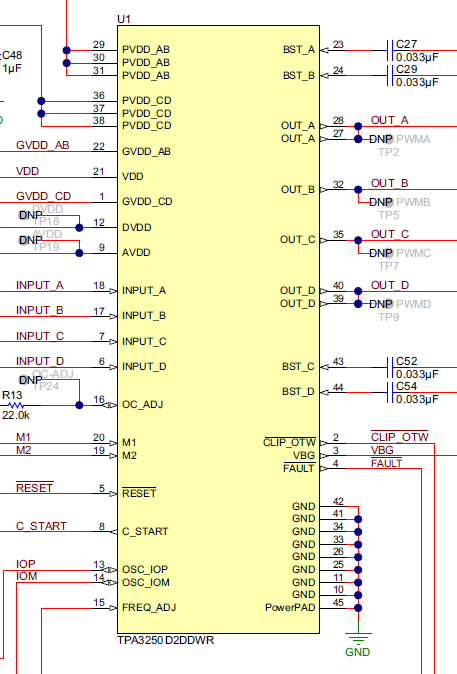Select the FREQ_ADJ pin name
The height and width of the screenshot is (674, 457).
(149, 608)
